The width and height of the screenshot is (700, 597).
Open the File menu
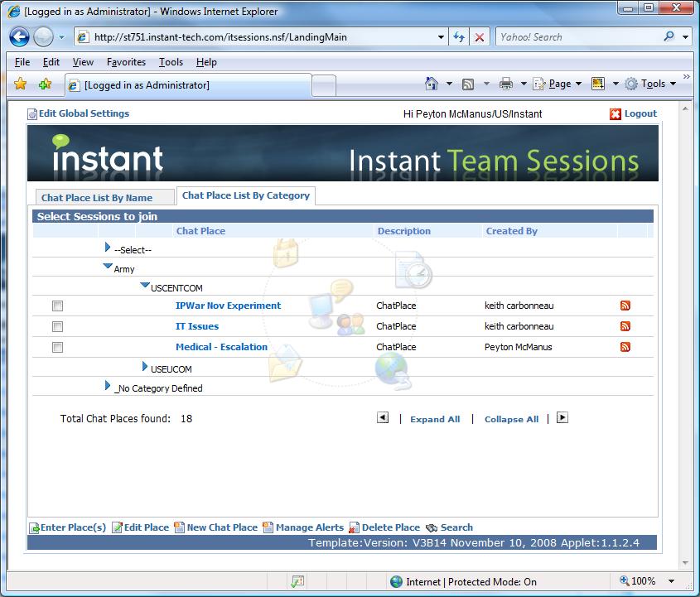22,62
